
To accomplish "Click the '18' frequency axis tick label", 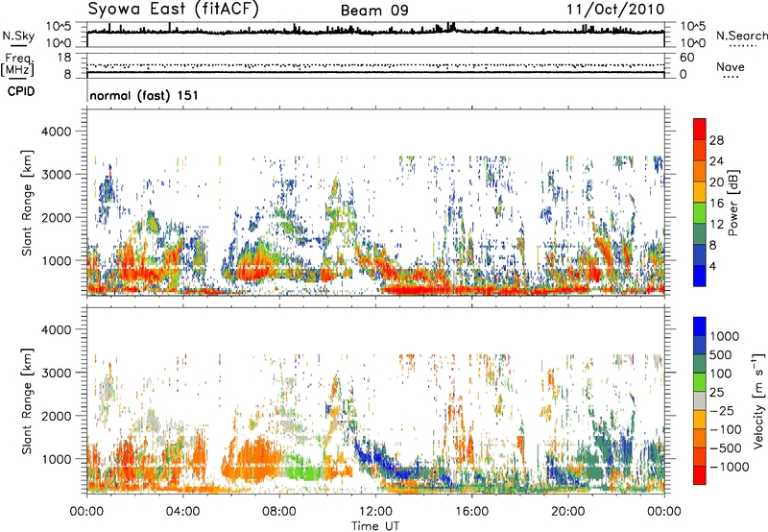I will tap(63, 58).
